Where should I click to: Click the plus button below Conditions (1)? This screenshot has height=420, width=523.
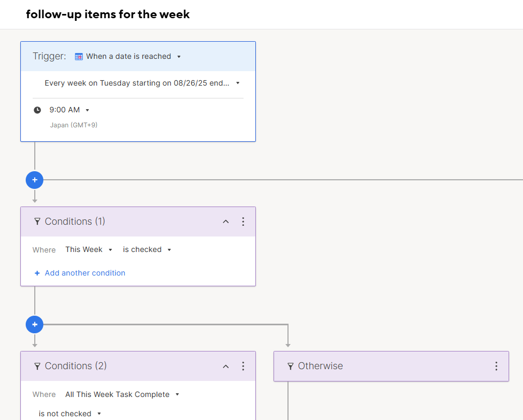pyautogui.click(x=35, y=324)
